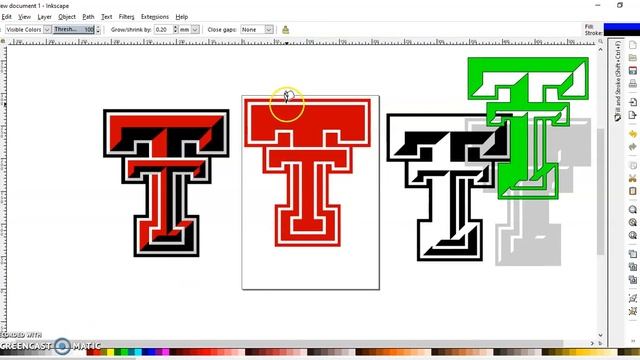Click the Import file icon

tap(633, 102)
